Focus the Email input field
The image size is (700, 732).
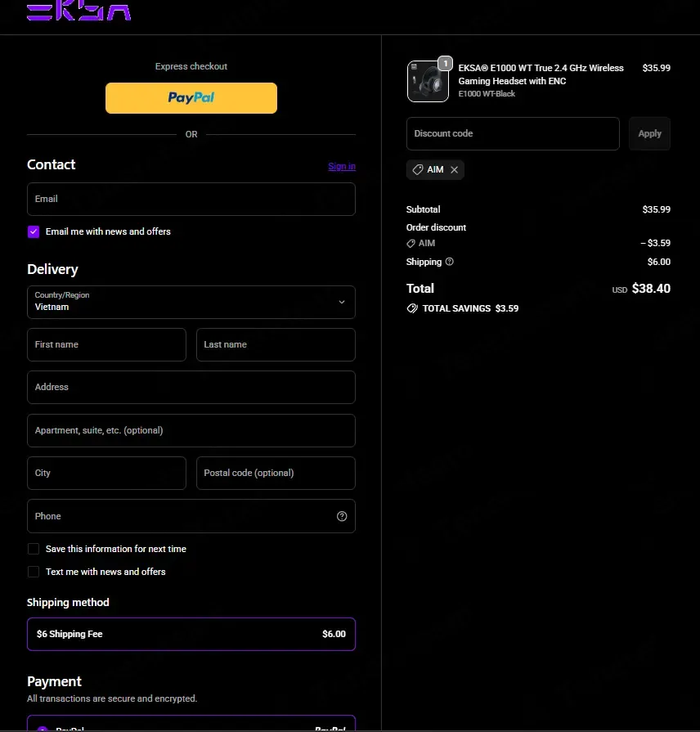pos(191,200)
